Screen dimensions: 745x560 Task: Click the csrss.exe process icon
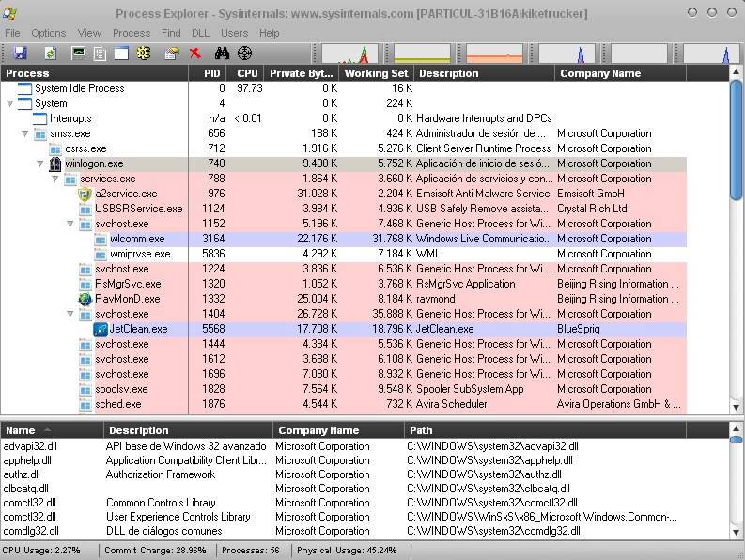pos(55,148)
